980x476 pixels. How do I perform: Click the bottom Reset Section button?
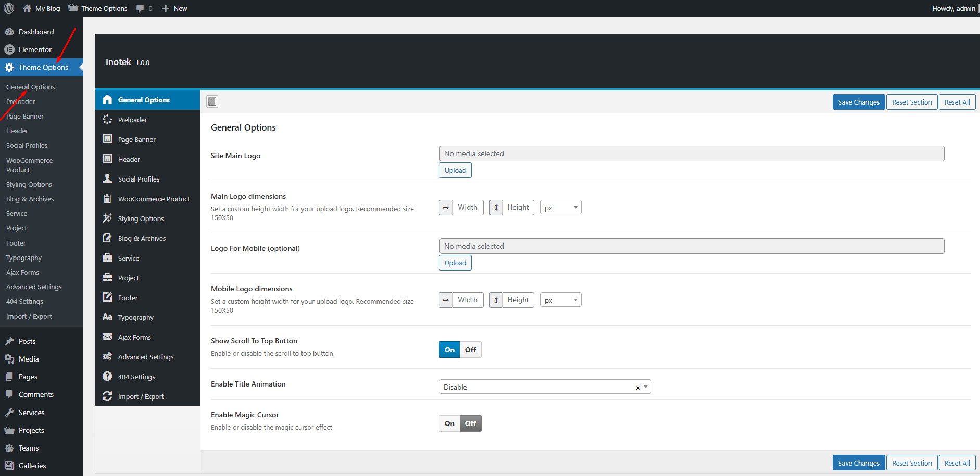[x=912, y=463]
